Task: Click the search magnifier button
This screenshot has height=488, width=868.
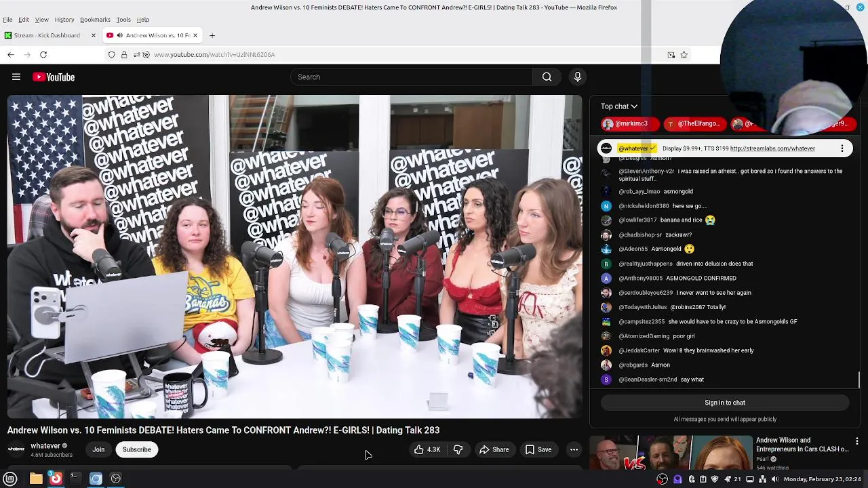Action: [547, 77]
